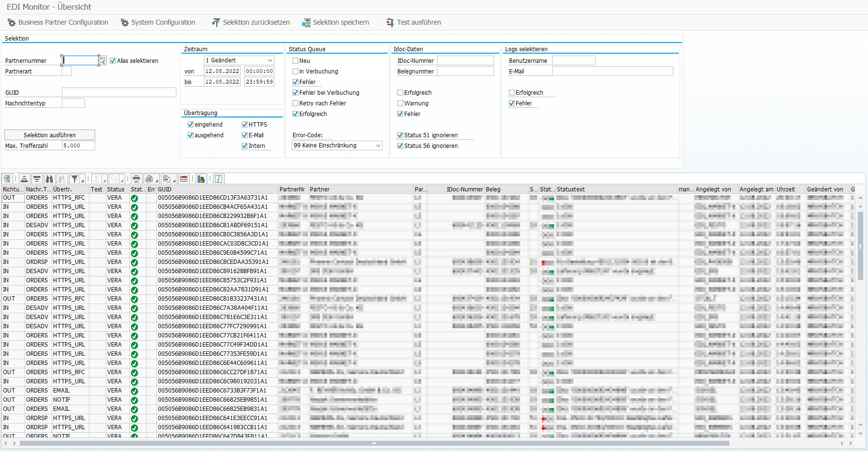Enable the Neu status queue checkbox

pyautogui.click(x=295, y=61)
